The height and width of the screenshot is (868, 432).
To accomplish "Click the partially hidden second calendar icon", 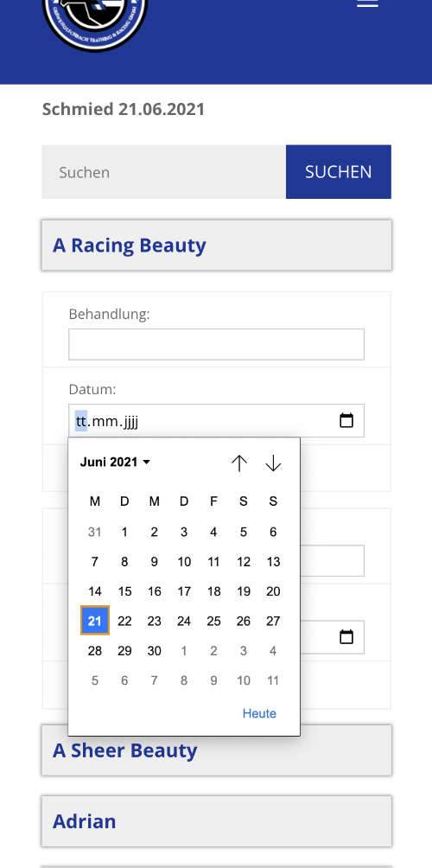I will (x=346, y=637).
